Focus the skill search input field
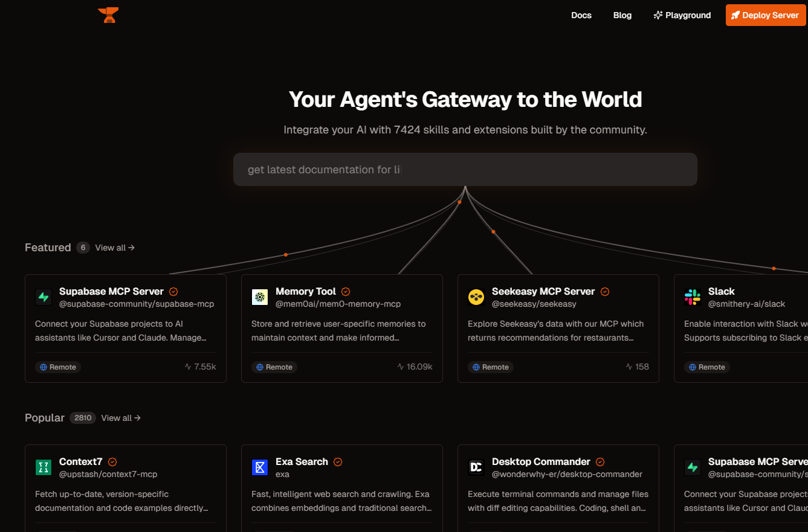The width and height of the screenshot is (808, 532). click(465, 170)
